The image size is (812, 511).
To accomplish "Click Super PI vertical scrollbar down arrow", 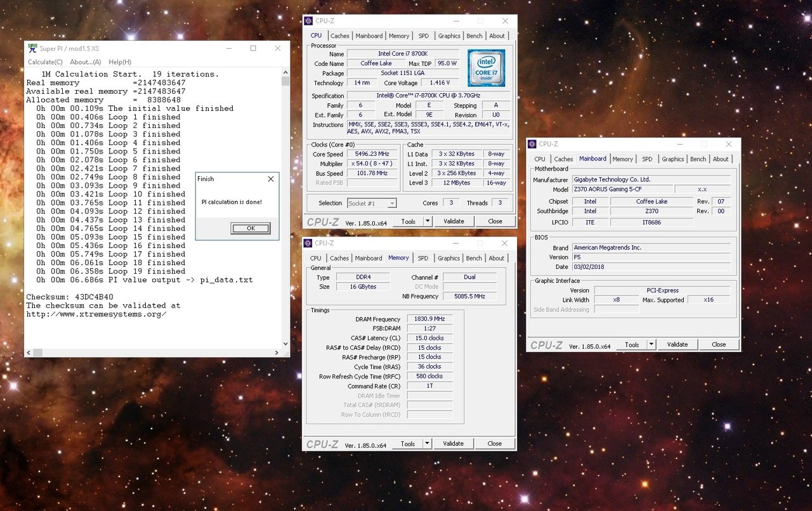I will point(285,344).
